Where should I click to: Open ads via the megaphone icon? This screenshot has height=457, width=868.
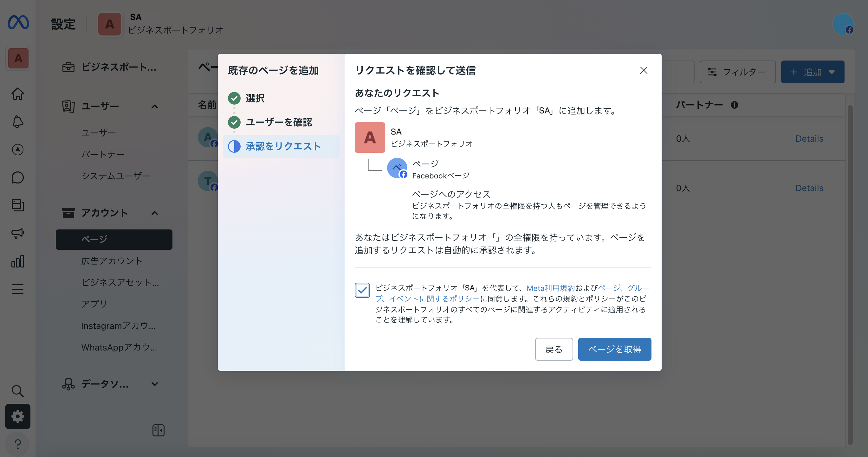point(17,233)
